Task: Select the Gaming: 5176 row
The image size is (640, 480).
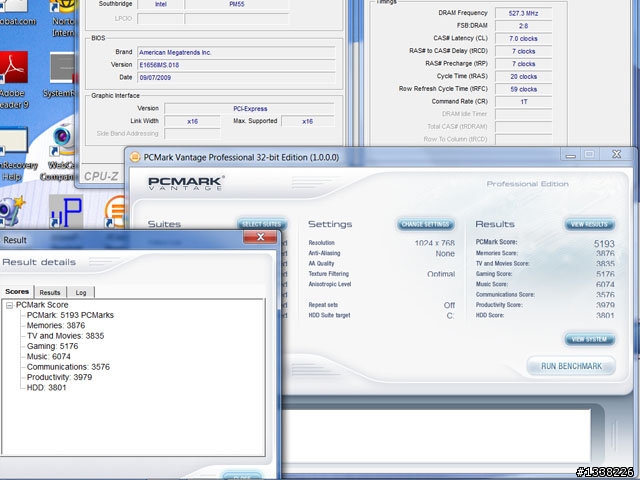Action: point(52,346)
